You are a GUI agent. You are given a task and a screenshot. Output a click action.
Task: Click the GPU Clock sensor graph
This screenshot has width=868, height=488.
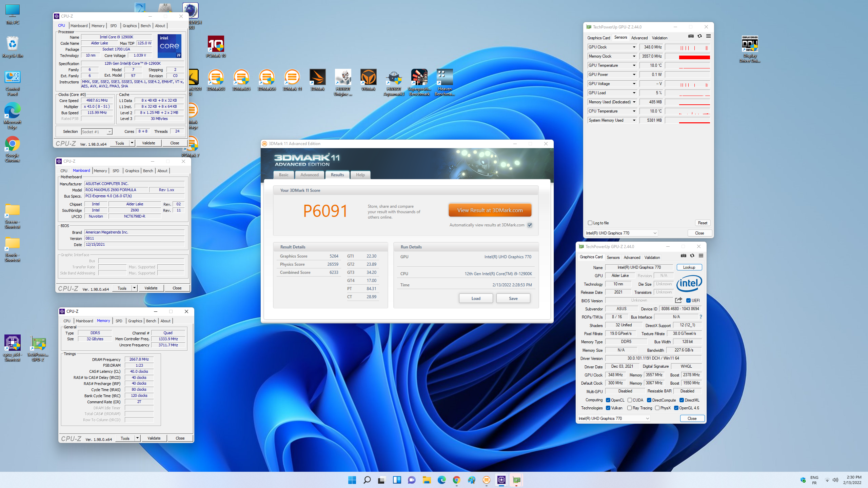(687, 47)
